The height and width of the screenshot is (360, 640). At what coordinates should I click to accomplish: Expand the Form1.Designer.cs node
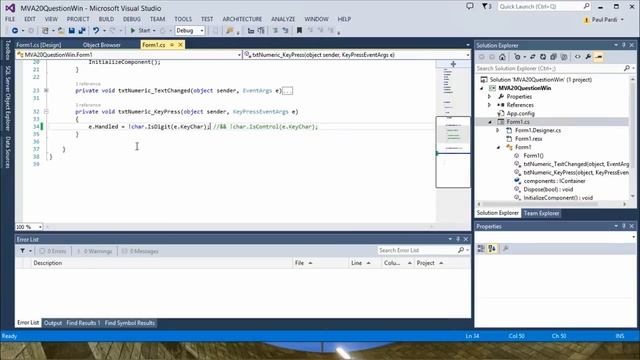498,130
